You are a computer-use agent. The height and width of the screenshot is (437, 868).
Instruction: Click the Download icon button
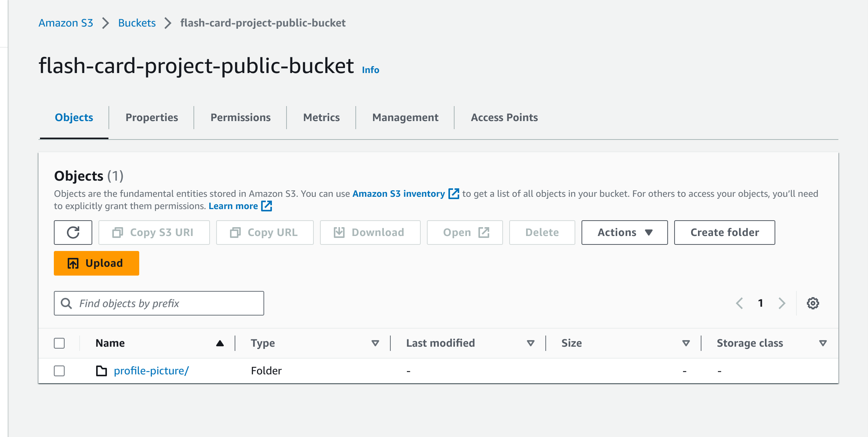(x=340, y=232)
